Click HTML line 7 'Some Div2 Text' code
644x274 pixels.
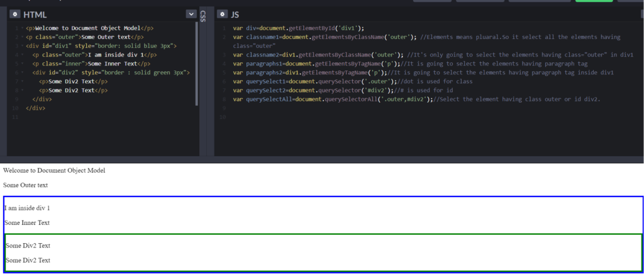tap(73, 81)
